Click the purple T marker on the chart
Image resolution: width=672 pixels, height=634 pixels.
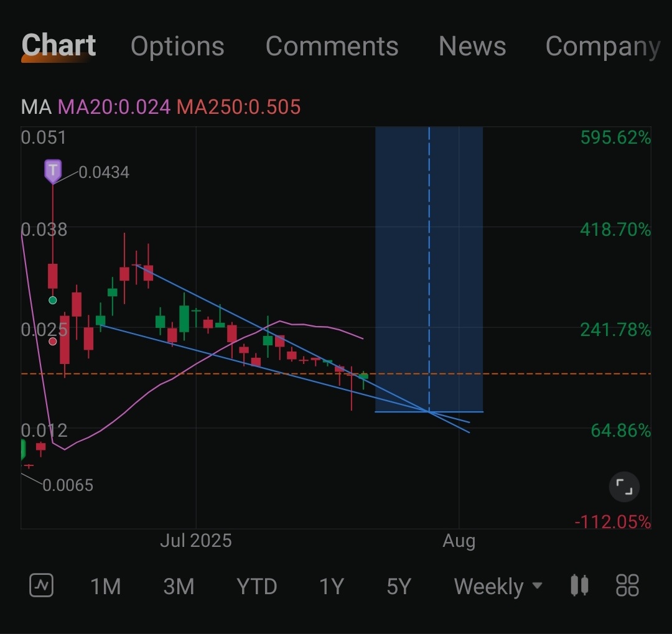53,170
